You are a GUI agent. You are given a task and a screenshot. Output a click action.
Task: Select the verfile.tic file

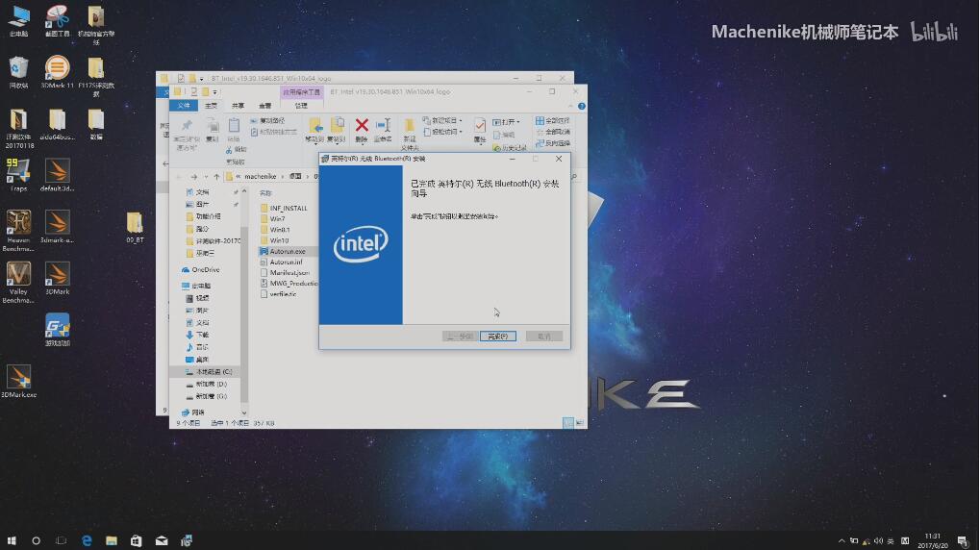pos(279,294)
